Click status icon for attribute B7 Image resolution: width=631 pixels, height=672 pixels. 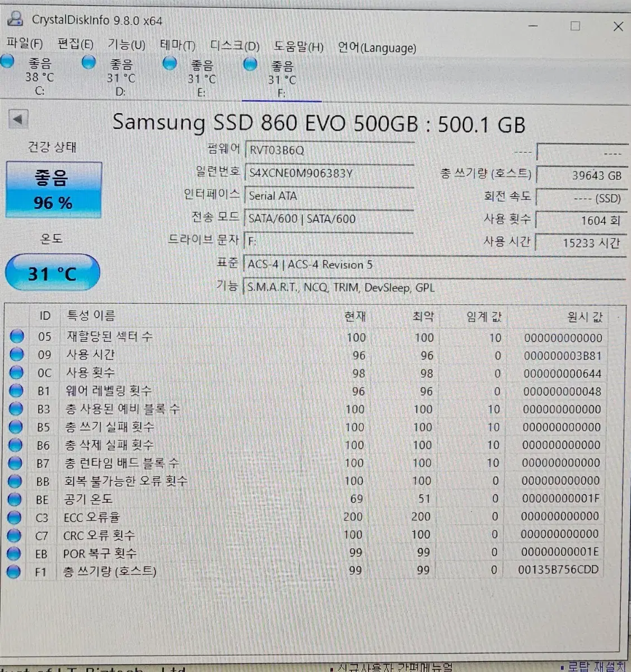(x=15, y=463)
